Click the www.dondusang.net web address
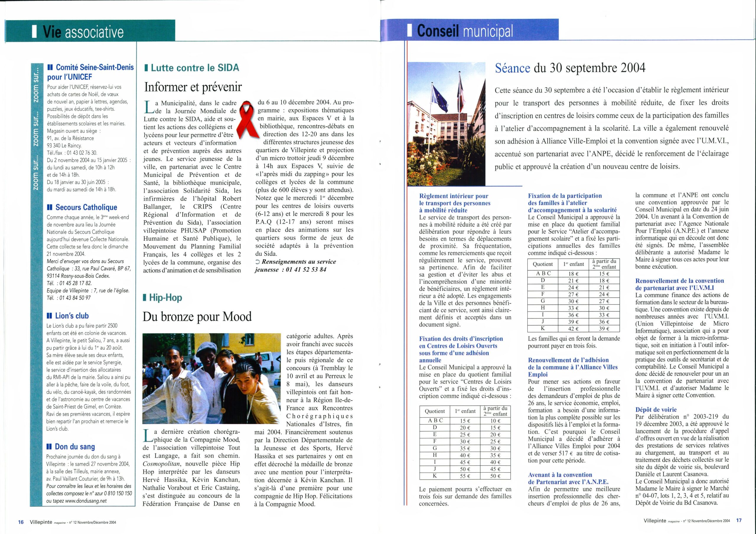756x534 pixels. point(86,501)
